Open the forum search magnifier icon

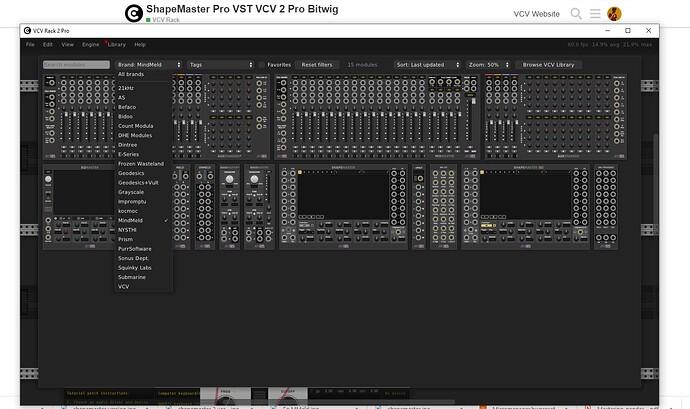576,14
